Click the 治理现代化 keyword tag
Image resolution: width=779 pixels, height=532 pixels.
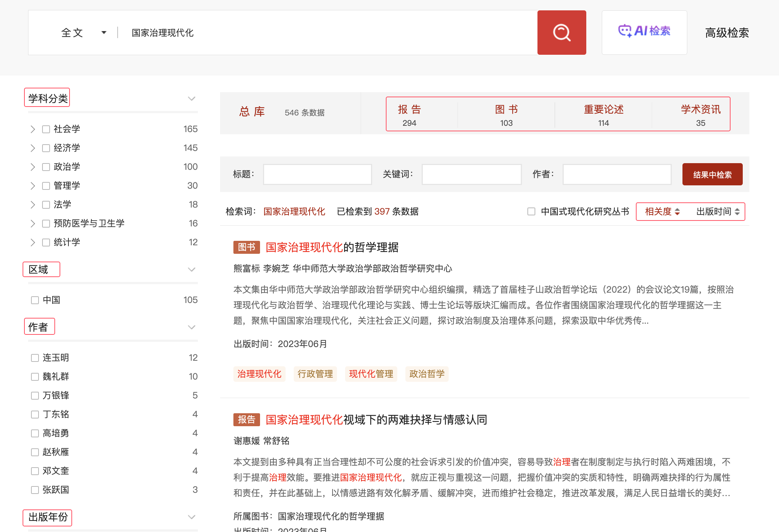click(x=259, y=374)
